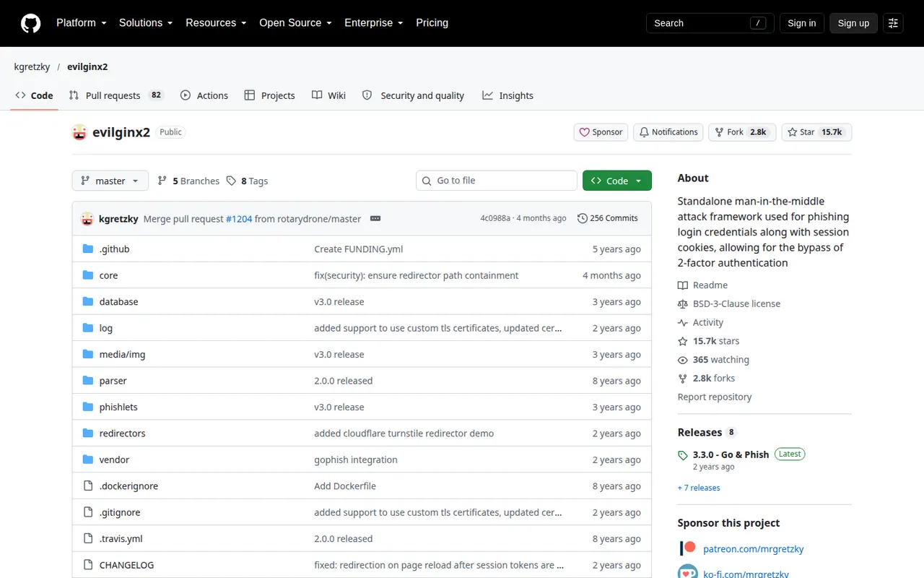Screen dimensions: 924x578
Task: Switch to the Code tab
Action: tap(34, 95)
